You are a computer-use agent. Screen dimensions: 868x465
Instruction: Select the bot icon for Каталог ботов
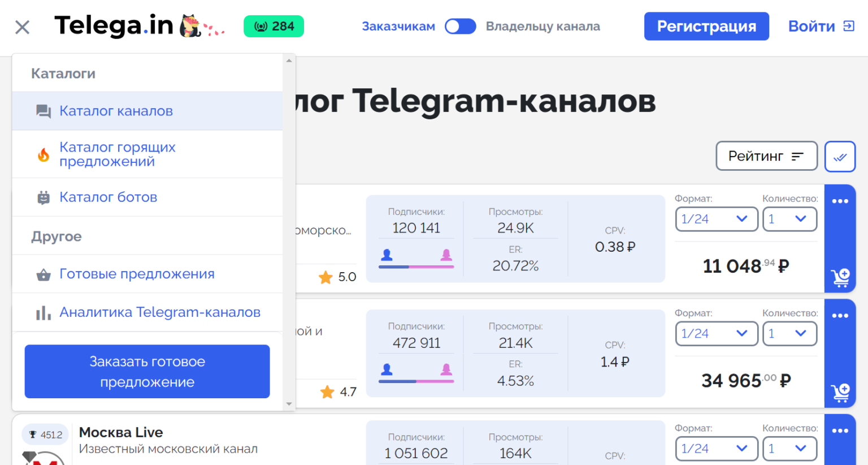(x=43, y=197)
